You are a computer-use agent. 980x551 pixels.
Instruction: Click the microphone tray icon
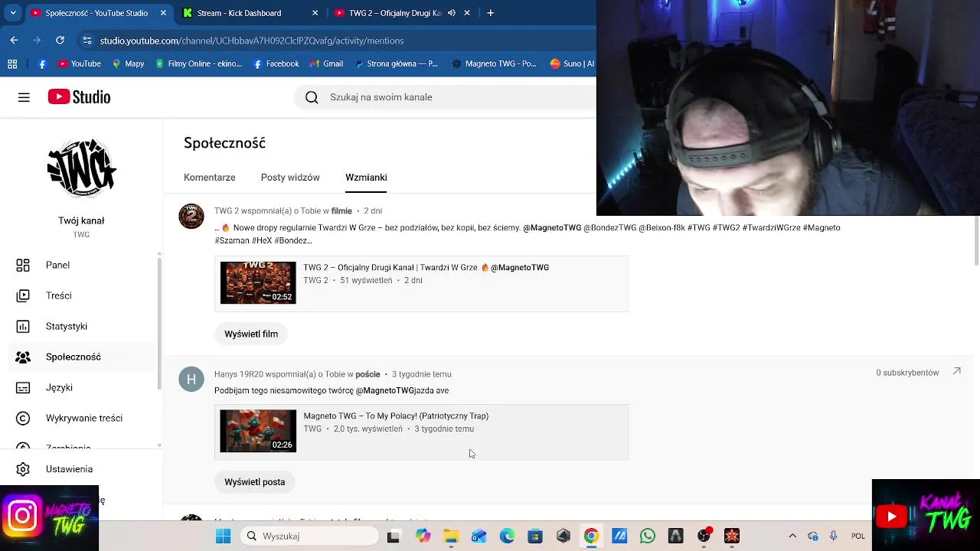point(833,536)
